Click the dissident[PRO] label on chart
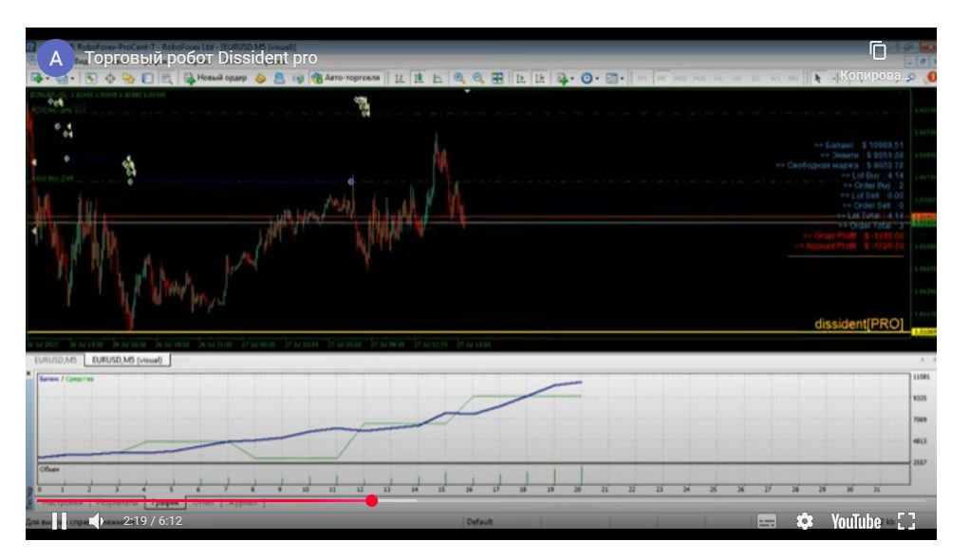 point(859,324)
